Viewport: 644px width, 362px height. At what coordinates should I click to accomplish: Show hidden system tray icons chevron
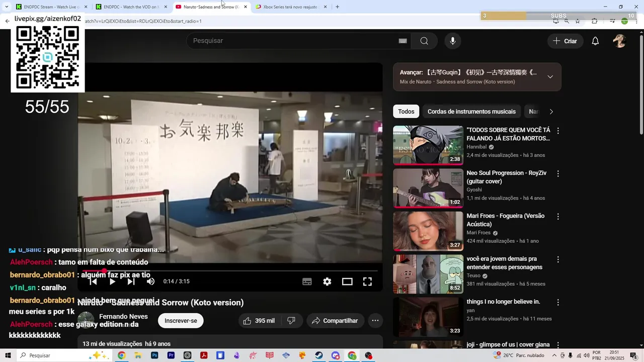554,355
